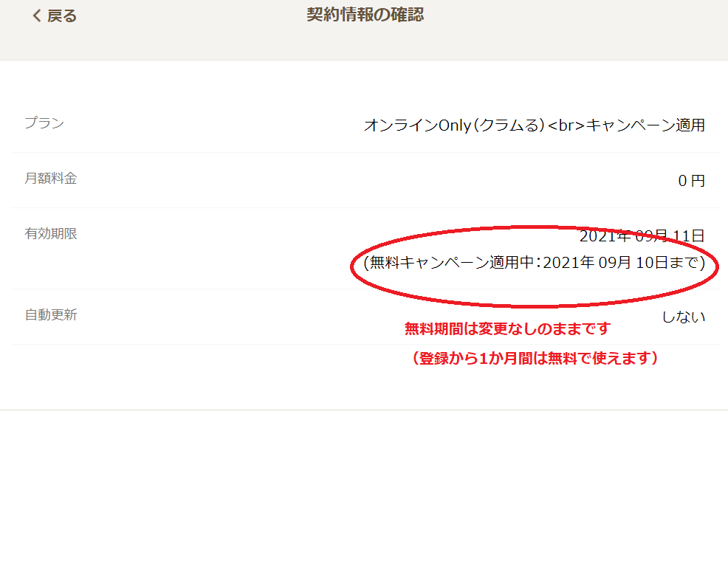Click the <br> tag text in plan row
The height and width of the screenshot is (575, 728).
click(x=566, y=125)
